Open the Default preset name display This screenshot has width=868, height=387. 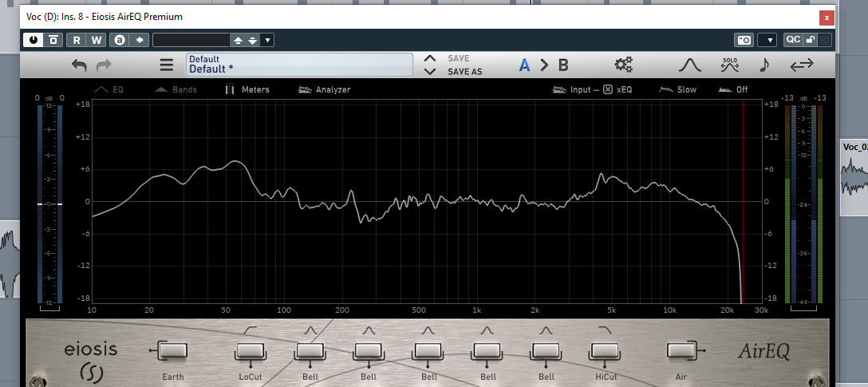[299, 64]
